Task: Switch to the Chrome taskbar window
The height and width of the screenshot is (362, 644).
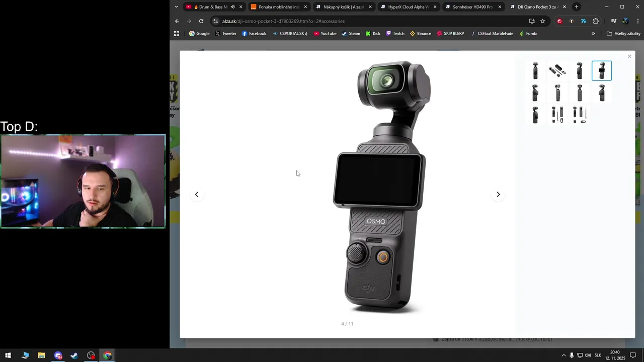Action: (x=107, y=355)
